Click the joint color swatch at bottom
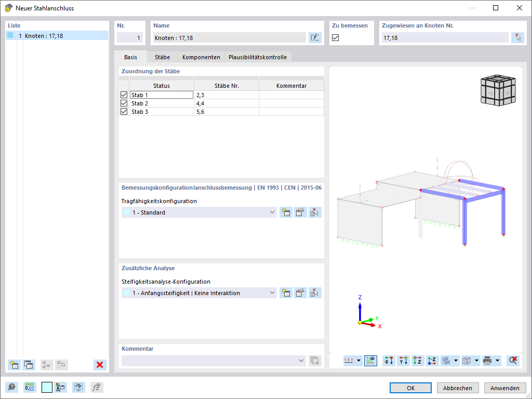Screen dimensions: 532x399 47,387
